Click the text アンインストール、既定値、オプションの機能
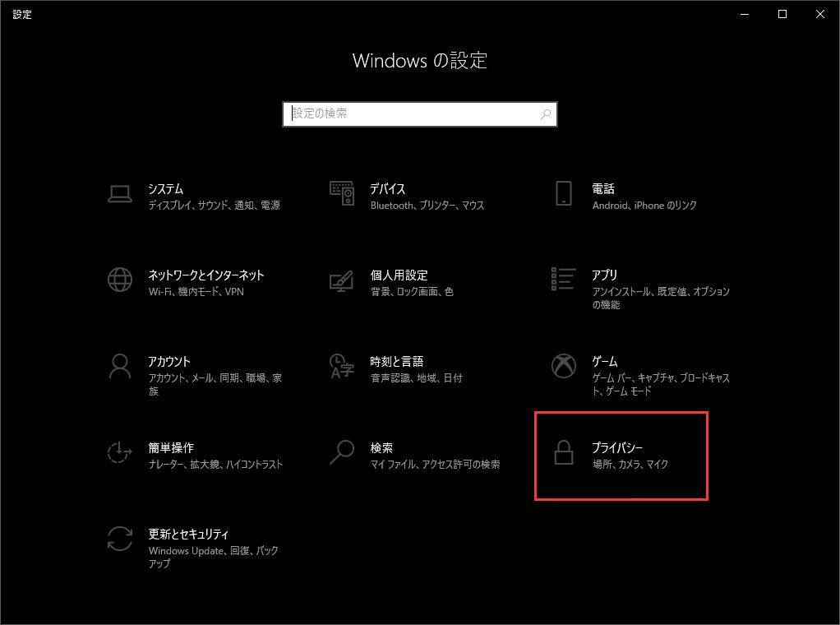The width and height of the screenshot is (840, 625). pos(661,298)
